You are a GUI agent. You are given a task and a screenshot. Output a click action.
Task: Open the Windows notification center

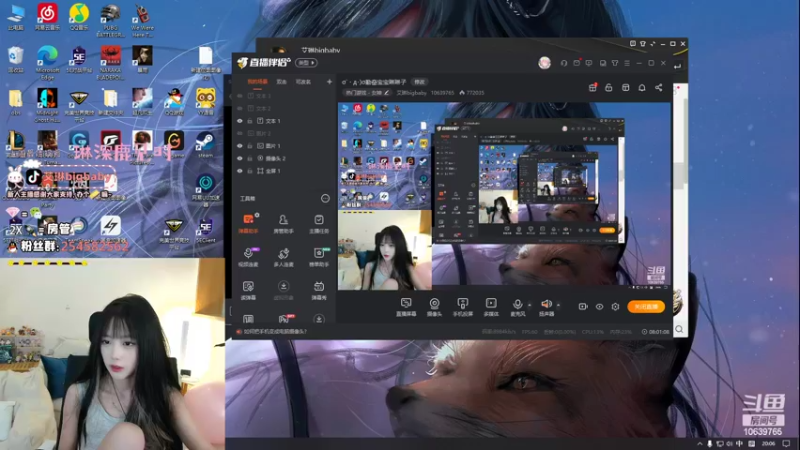coord(786,444)
